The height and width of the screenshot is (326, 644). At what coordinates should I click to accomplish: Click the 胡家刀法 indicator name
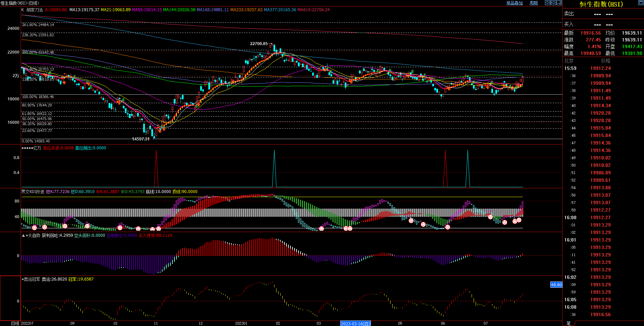click(x=35, y=10)
